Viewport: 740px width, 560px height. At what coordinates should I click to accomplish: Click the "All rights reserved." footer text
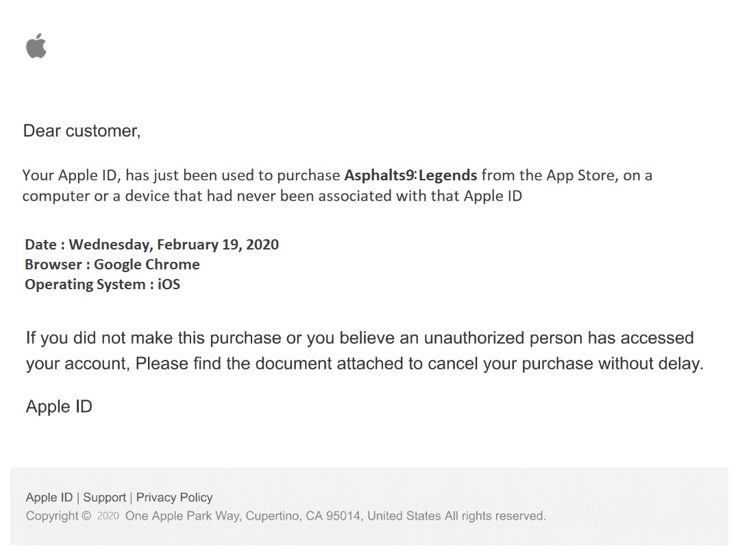[495, 516]
